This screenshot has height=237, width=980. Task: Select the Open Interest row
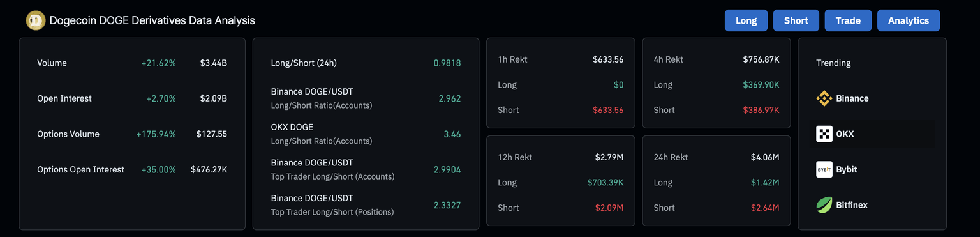(x=132, y=98)
